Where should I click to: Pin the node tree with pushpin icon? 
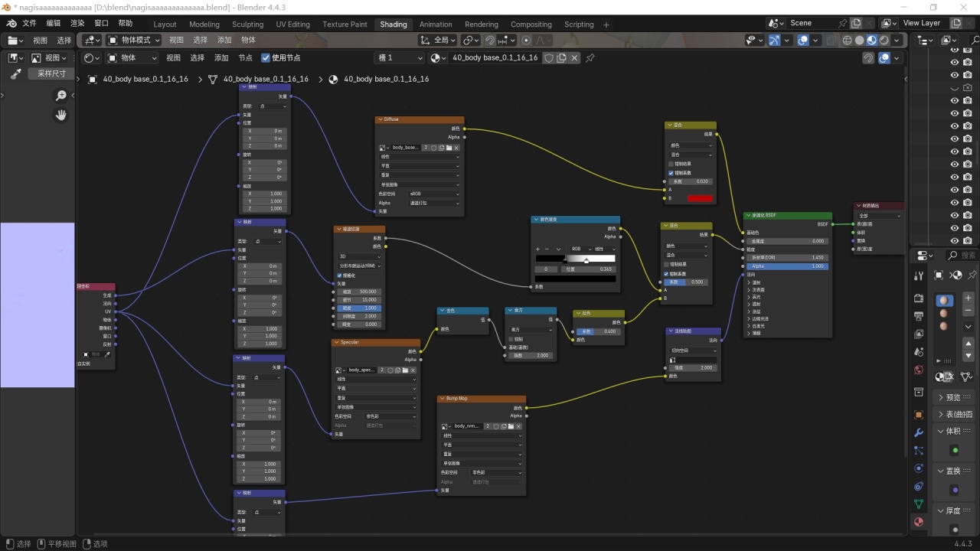tap(590, 58)
